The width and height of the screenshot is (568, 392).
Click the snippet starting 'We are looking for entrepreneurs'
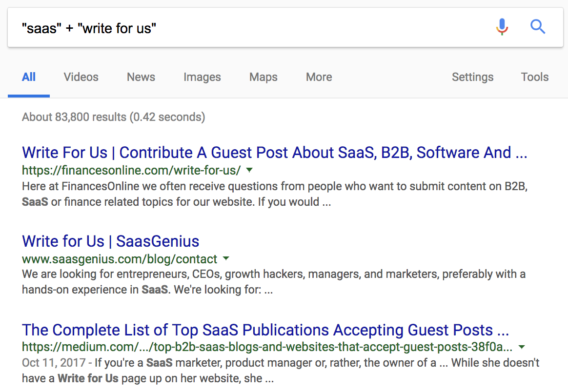pos(273,282)
